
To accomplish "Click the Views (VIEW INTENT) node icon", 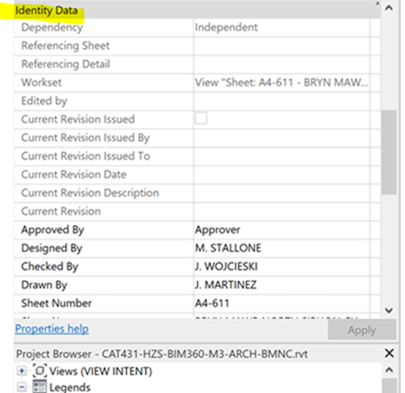I will (40, 371).
